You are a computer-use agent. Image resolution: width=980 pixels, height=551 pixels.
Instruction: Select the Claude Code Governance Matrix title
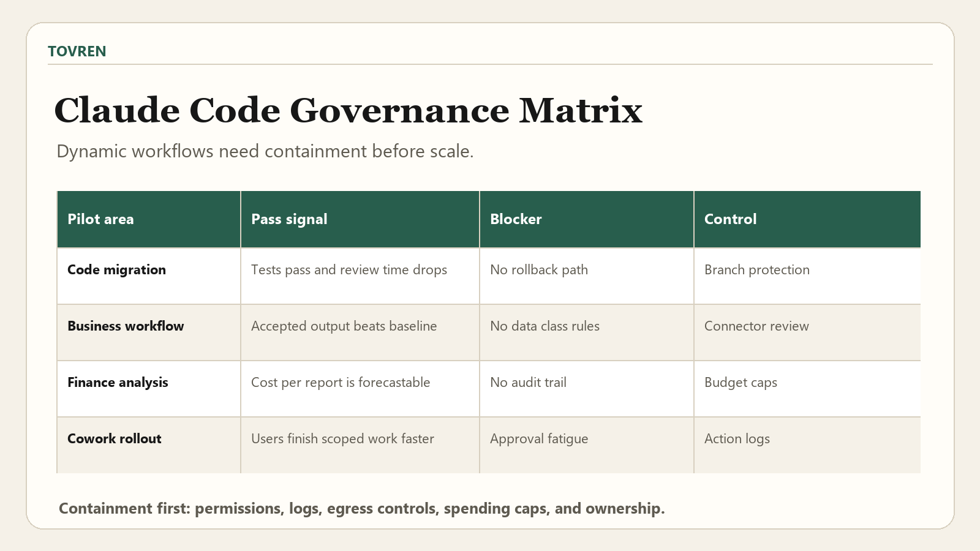pyautogui.click(x=349, y=110)
